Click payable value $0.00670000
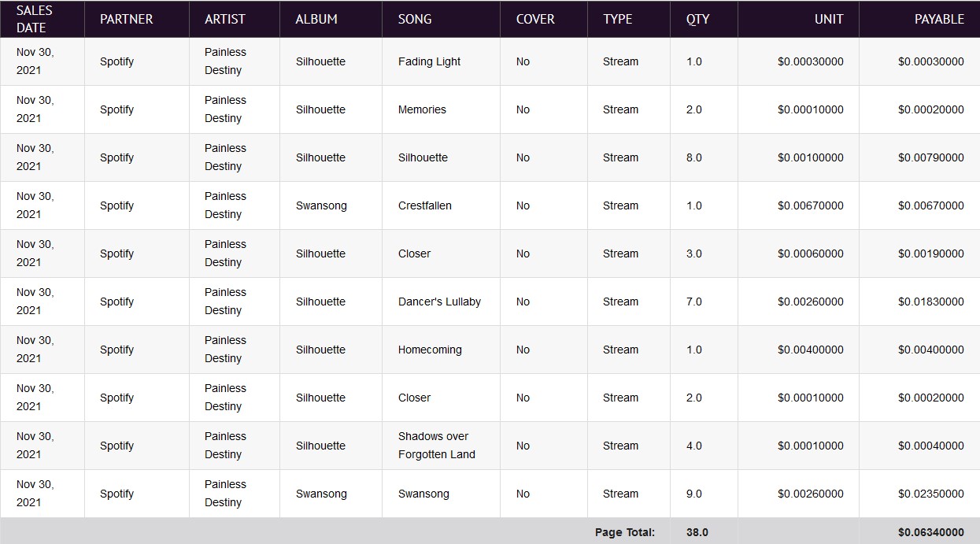This screenshot has width=980, height=544. [931, 205]
